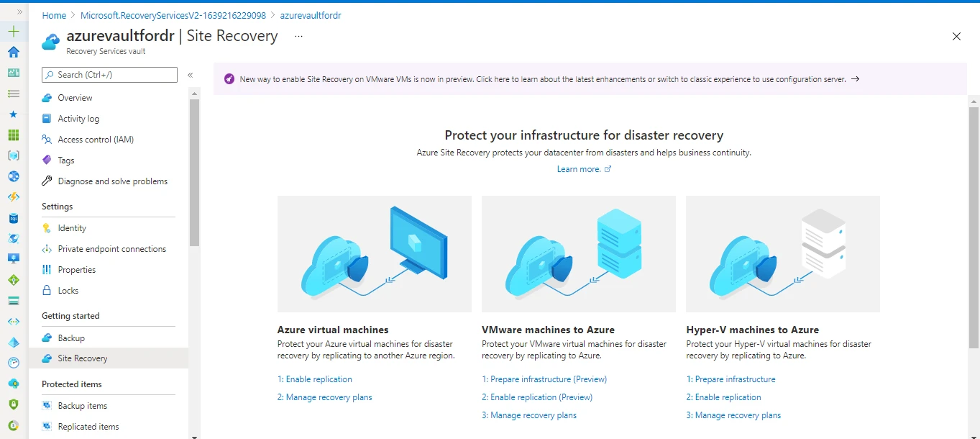Click the Search (Ctrl+/) input field
The image size is (980, 439).
coord(109,74)
